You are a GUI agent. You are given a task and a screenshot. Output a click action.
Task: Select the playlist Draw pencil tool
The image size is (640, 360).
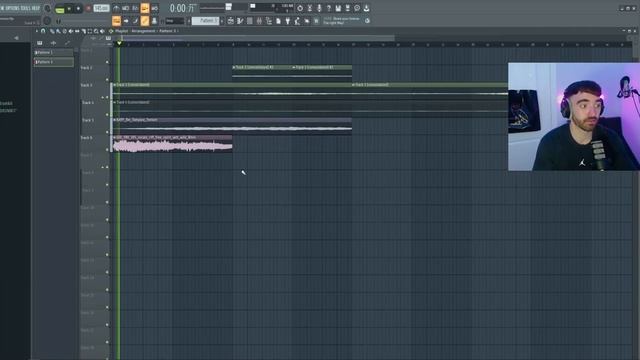52,31
